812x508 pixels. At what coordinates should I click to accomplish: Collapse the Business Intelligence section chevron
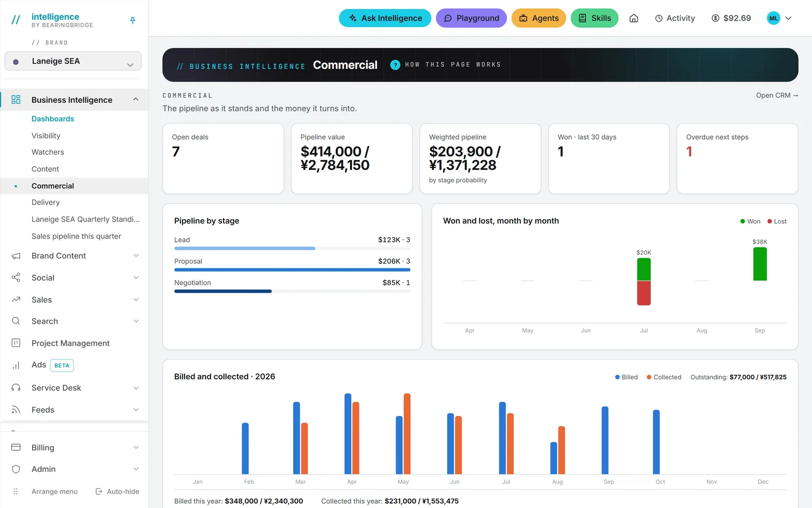tap(136, 99)
